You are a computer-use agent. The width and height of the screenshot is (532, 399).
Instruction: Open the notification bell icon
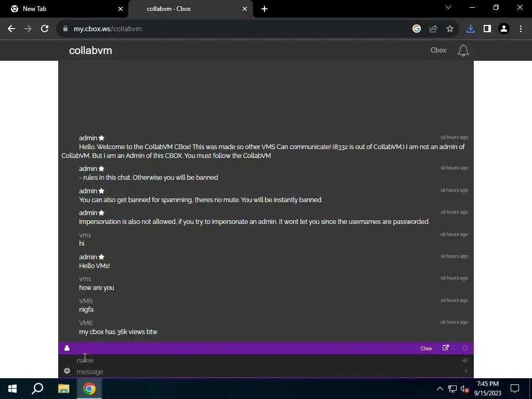463,50
